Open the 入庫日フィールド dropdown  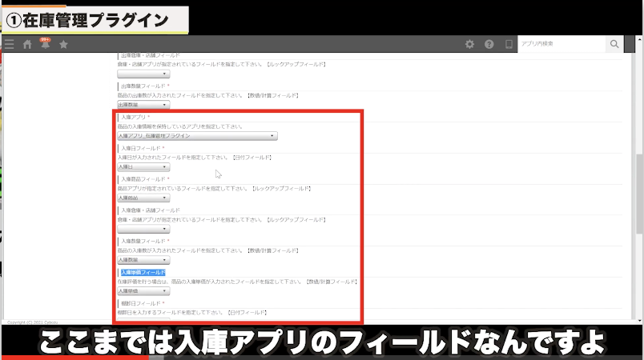[x=143, y=167]
